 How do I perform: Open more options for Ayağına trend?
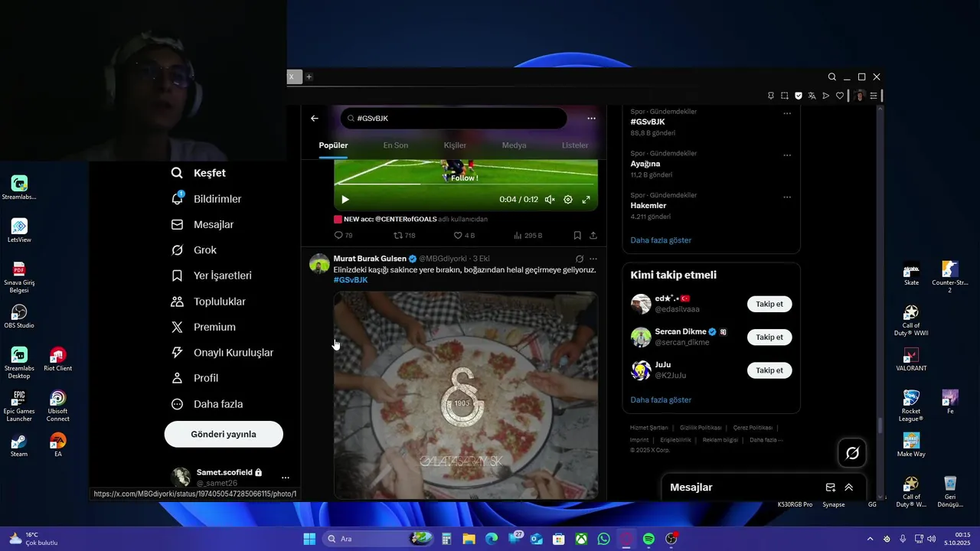coord(787,155)
